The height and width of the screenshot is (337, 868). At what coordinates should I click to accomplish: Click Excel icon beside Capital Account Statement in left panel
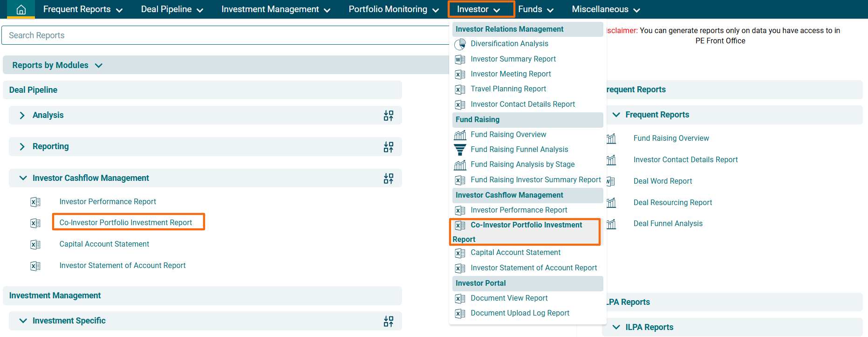(35, 244)
